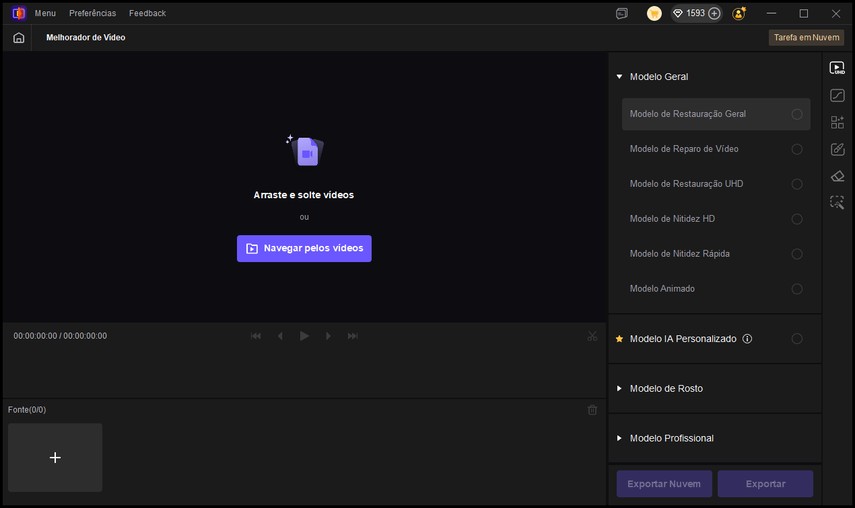The width and height of the screenshot is (855, 508).
Task: Expand the Modelo de Rosto section
Action: click(619, 389)
